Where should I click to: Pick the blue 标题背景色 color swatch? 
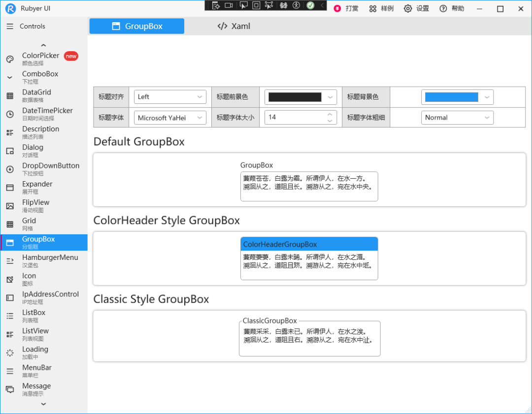[x=452, y=96]
